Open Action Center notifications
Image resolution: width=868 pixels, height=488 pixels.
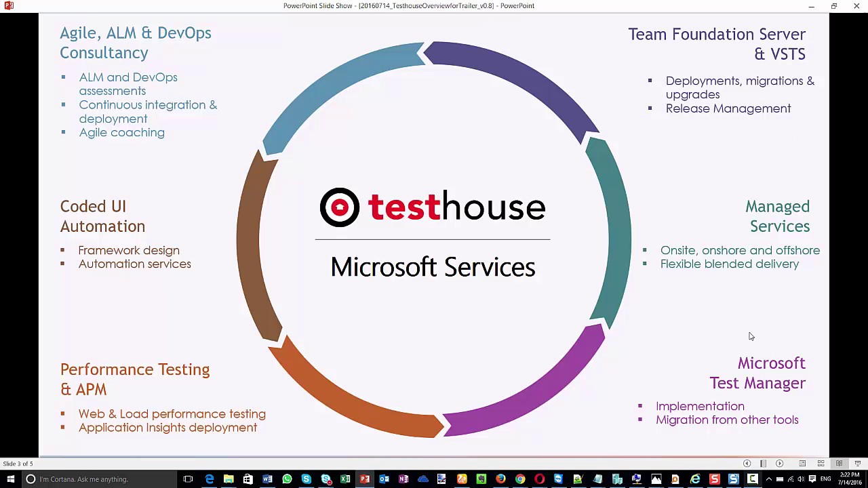click(x=812, y=479)
